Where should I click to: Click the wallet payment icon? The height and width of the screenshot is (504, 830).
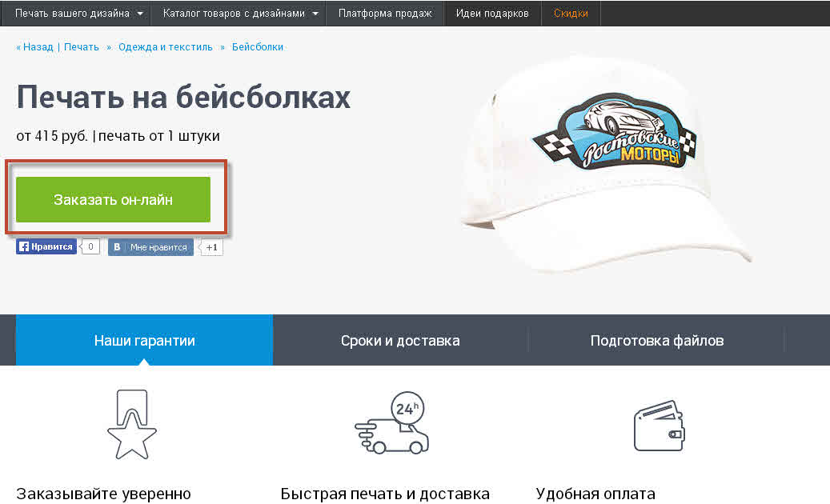tap(659, 426)
